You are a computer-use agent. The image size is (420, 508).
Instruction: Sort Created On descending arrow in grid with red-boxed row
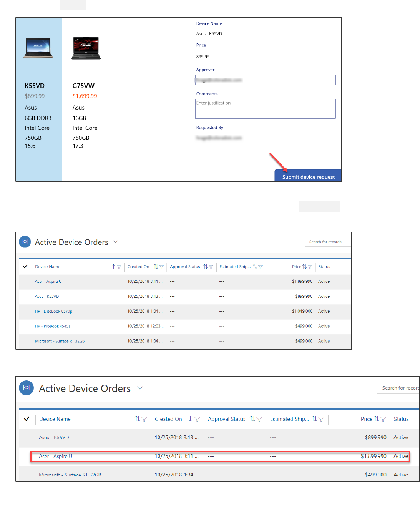190,419
